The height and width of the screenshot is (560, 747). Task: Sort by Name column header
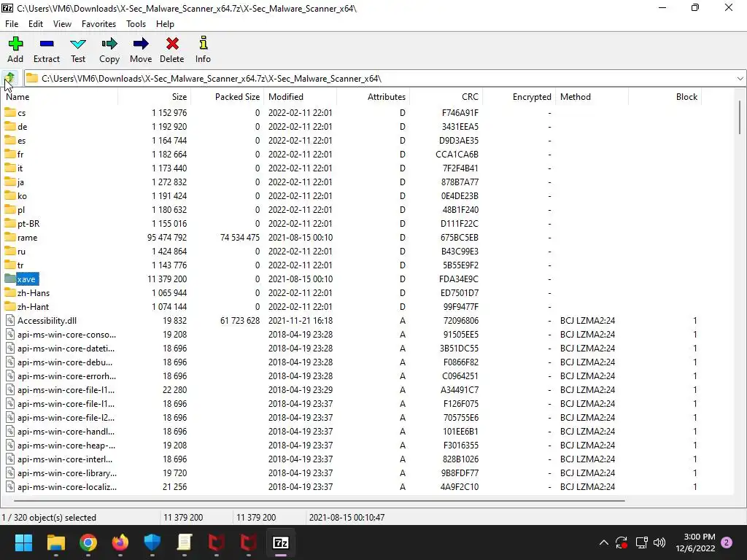pos(60,97)
